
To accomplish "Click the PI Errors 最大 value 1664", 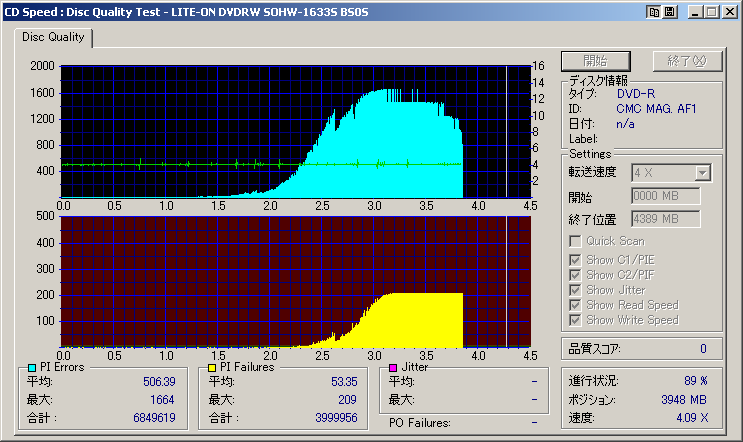I will pyautogui.click(x=163, y=400).
